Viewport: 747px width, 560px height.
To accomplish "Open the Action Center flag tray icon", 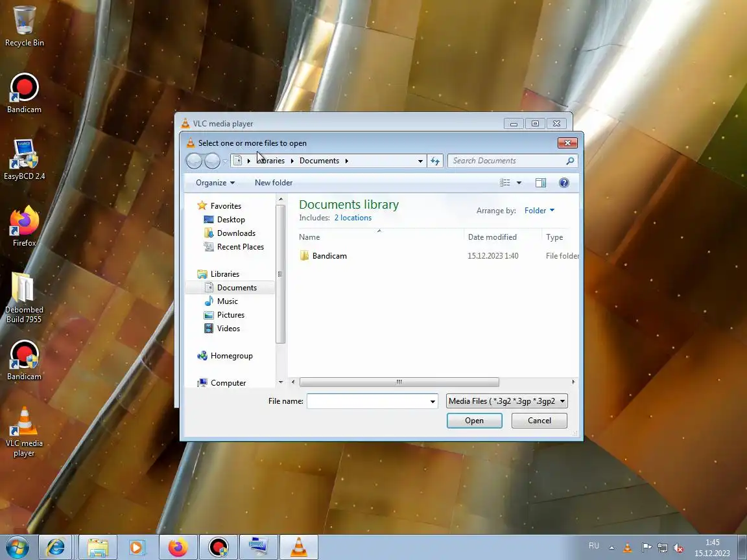I will click(x=646, y=548).
